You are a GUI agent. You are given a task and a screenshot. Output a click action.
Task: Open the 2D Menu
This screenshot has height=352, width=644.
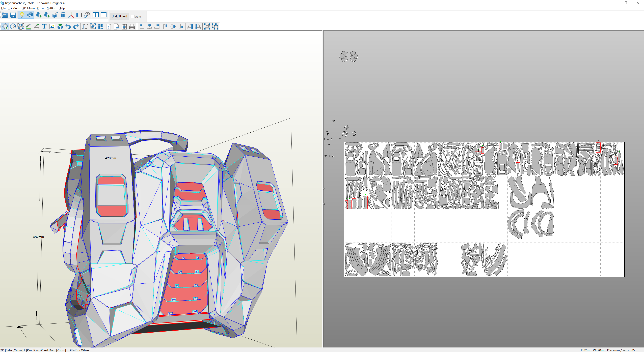click(x=29, y=8)
